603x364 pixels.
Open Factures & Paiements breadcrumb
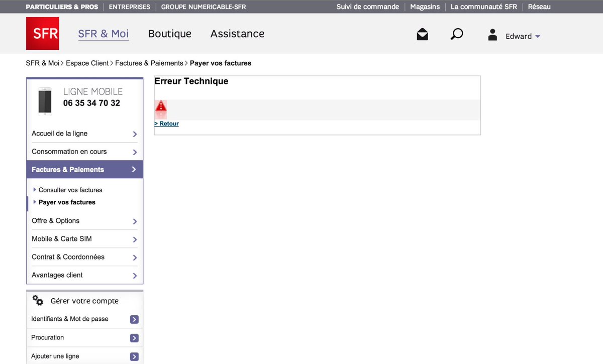149,63
